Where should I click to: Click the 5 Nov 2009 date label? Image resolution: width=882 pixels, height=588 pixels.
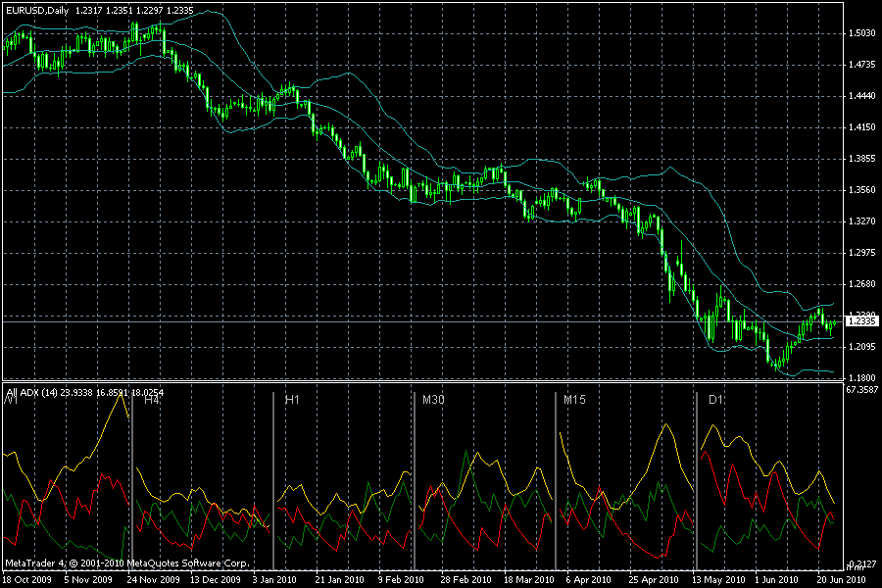[88, 579]
